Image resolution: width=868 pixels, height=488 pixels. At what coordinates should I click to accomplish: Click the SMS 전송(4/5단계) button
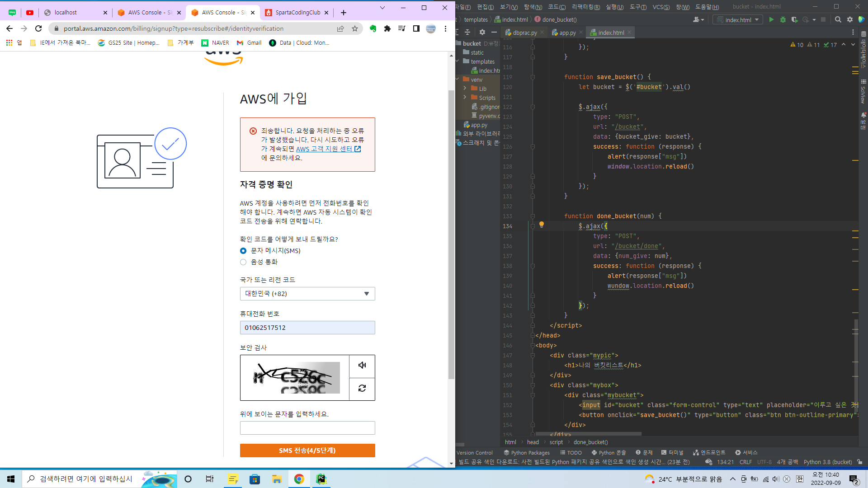pyautogui.click(x=307, y=450)
